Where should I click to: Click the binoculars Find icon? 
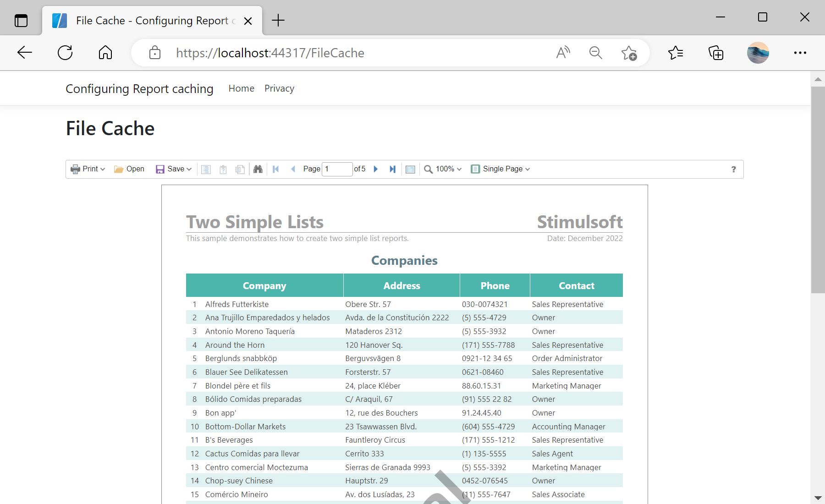[x=258, y=169]
